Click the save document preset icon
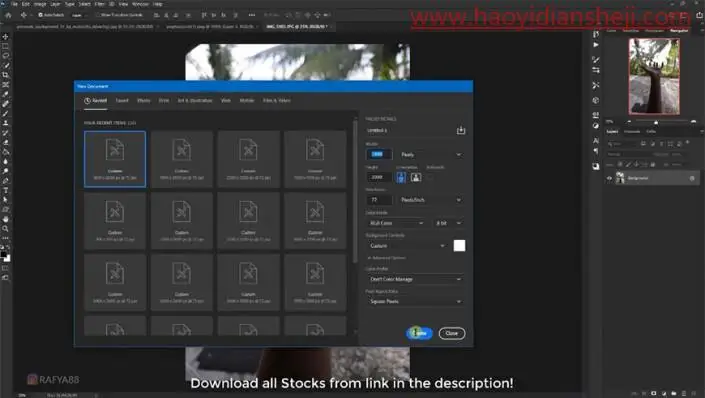The width and height of the screenshot is (705, 398). [461, 130]
